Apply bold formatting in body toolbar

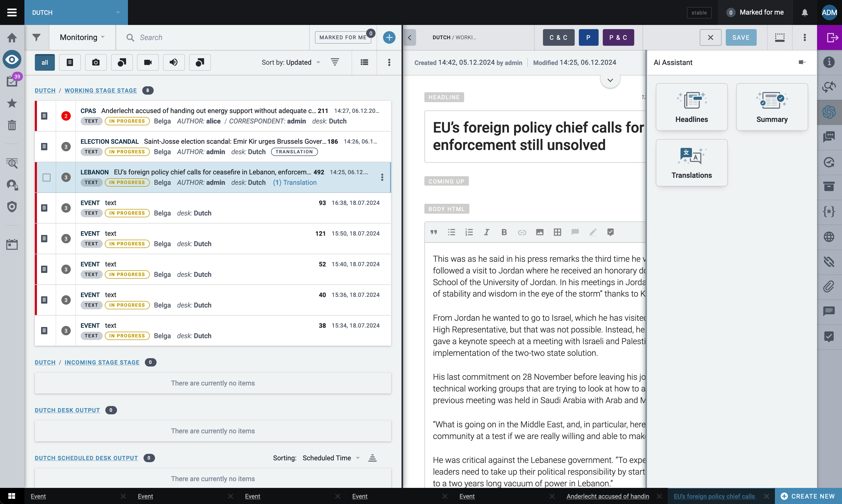[x=504, y=232]
